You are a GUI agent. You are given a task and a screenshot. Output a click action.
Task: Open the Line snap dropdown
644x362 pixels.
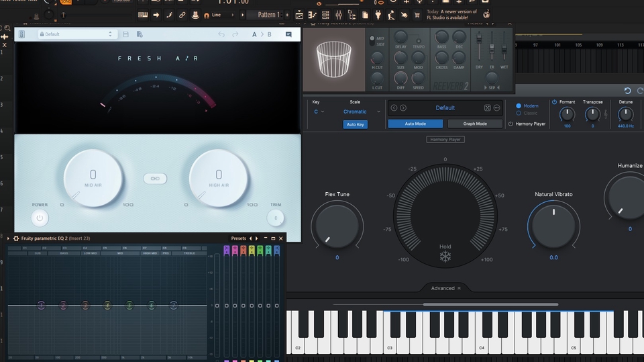[x=223, y=15]
